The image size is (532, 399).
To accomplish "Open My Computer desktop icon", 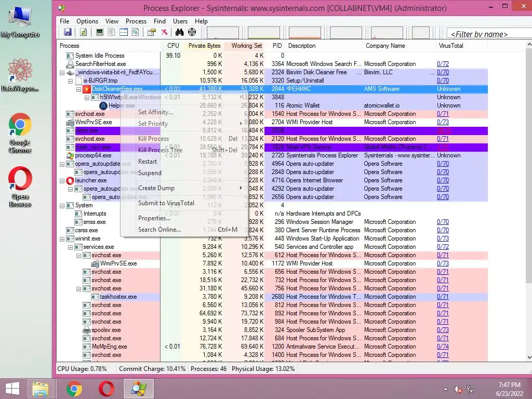I will (20, 22).
